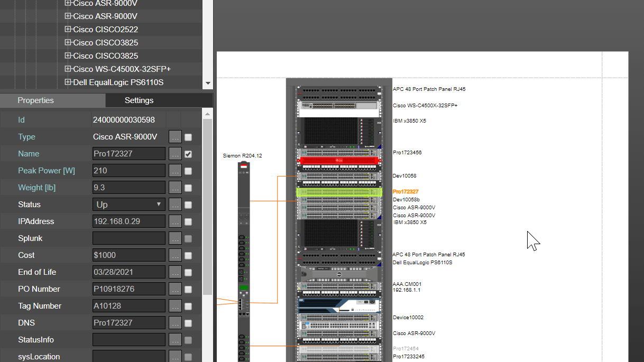Click the Dev10058b rack label
Screen dimensions: 644x362
point(406,200)
